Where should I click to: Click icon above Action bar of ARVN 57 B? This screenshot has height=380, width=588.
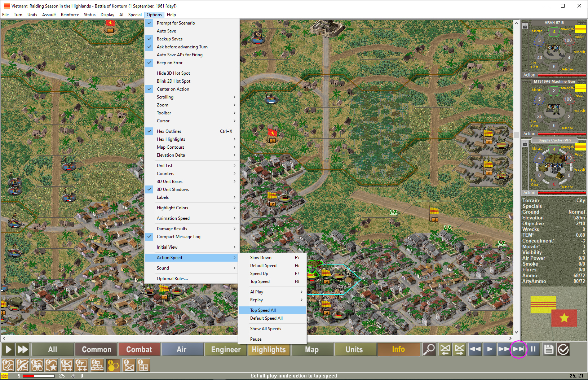coord(525,26)
